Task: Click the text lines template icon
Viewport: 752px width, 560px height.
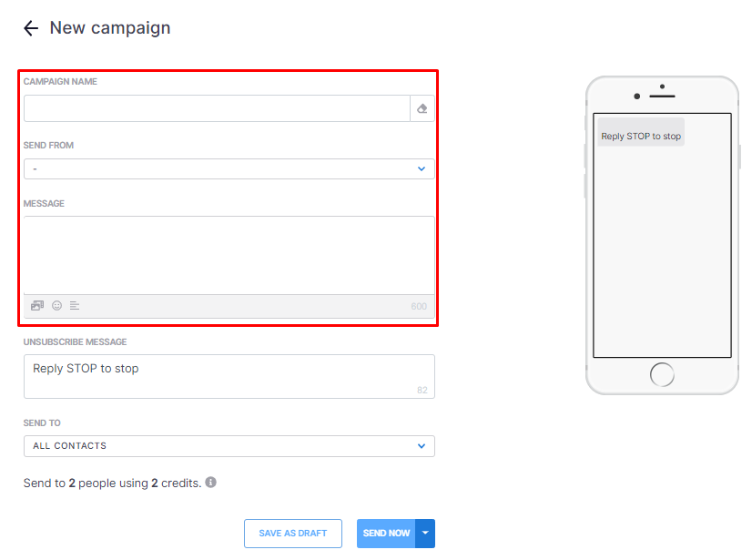Action: coord(75,306)
